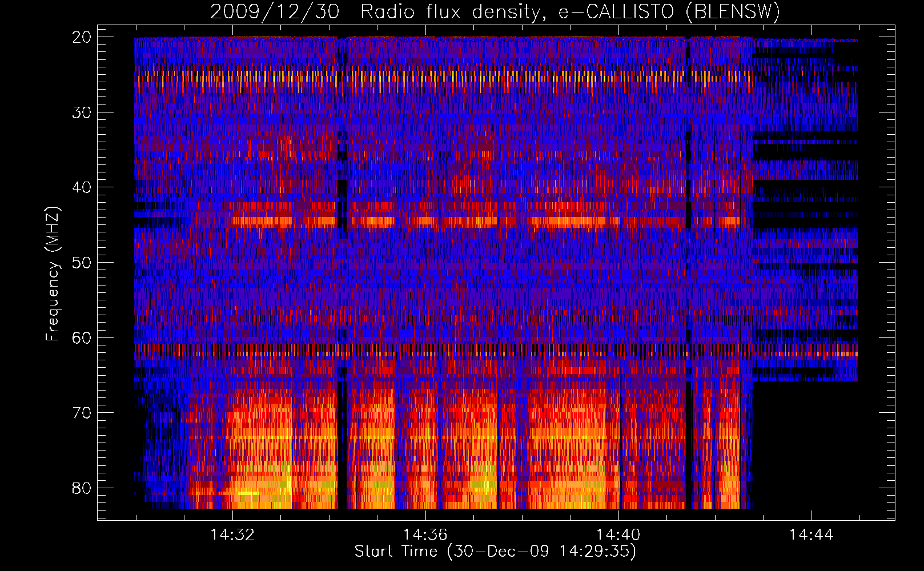The image size is (924, 571).
Task: Click the 'Start Time (30-Dec-09 14:29:35)' axis label
Action: pos(495,552)
